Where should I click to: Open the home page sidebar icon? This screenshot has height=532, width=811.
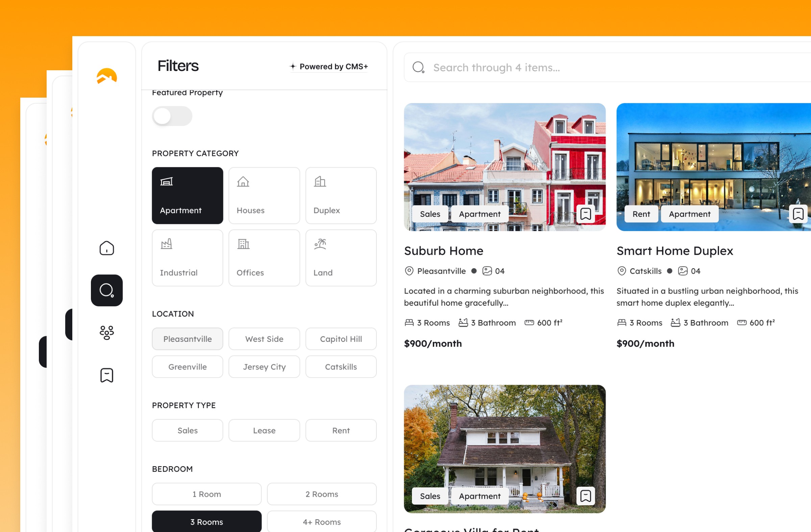point(107,248)
